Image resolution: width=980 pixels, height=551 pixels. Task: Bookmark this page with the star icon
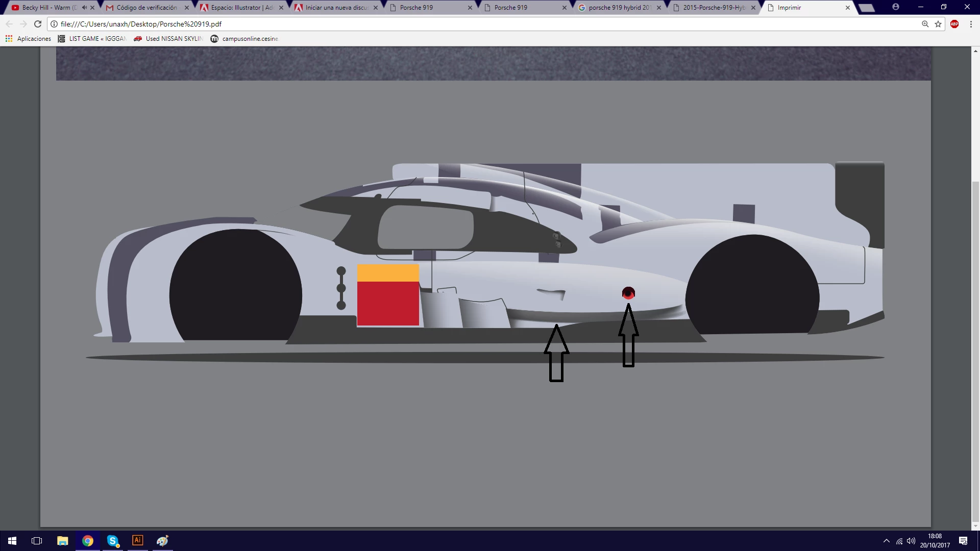click(938, 24)
